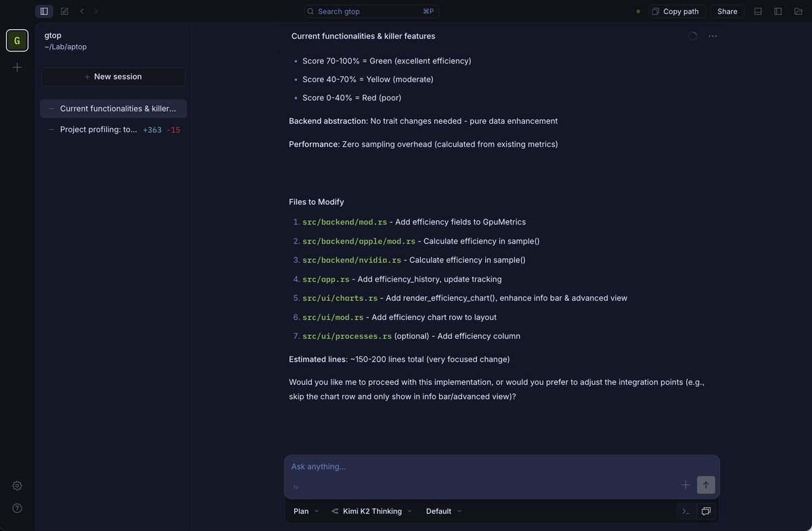The height and width of the screenshot is (531, 812).
Task: Click file path src/backend/nvidia.rs
Action: pyautogui.click(x=352, y=260)
